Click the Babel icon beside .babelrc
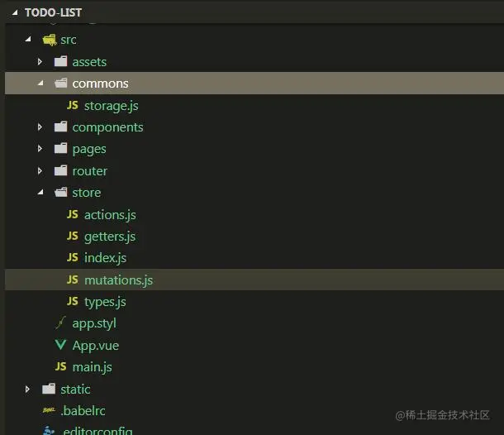 tap(49, 411)
